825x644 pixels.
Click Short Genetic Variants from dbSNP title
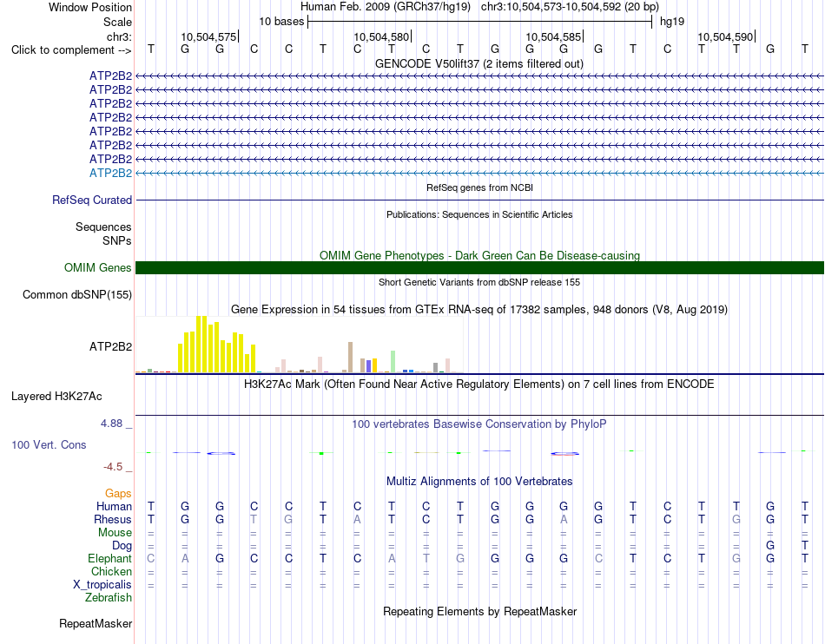point(479,282)
